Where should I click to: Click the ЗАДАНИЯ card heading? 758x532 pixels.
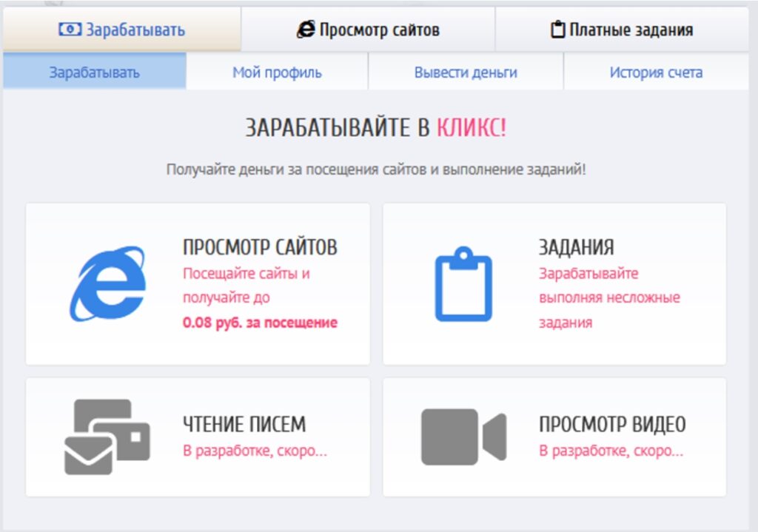click(576, 247)
